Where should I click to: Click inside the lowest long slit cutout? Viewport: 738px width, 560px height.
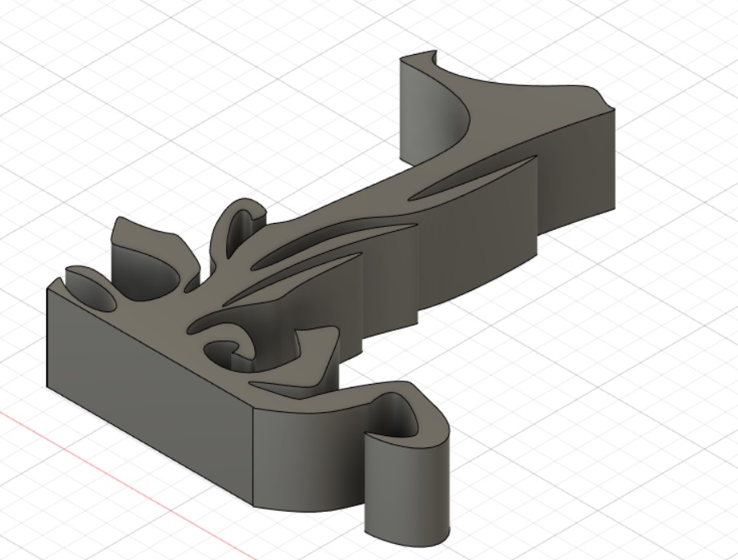[292, 278]
